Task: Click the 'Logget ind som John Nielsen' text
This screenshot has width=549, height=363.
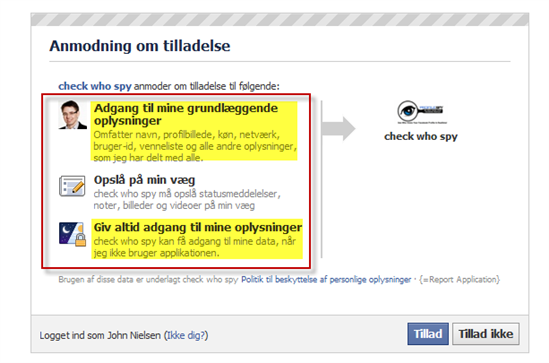Action: 100,335
